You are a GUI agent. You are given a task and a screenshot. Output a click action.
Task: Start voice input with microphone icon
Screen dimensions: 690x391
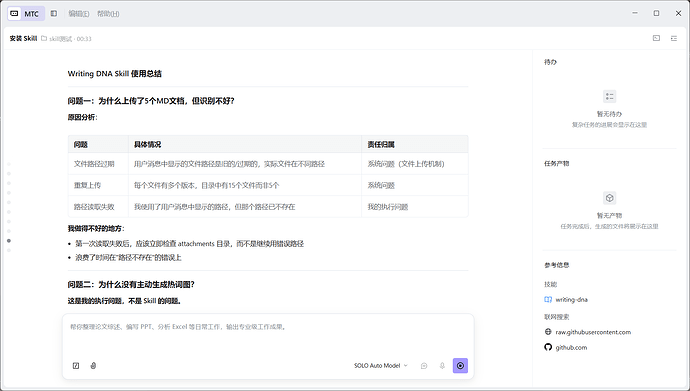[442, 365]
